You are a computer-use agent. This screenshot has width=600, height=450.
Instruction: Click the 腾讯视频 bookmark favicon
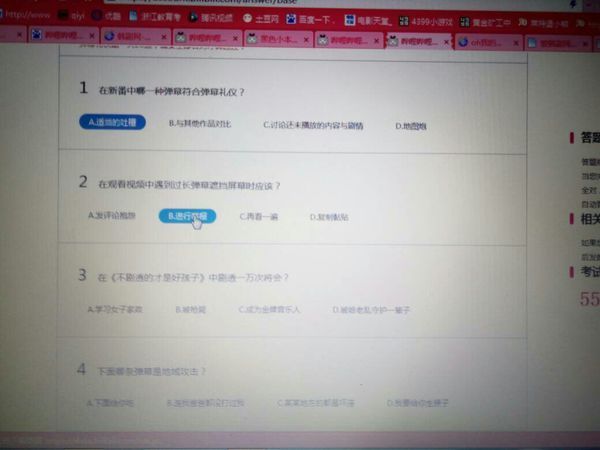click(x=194, y=17)
